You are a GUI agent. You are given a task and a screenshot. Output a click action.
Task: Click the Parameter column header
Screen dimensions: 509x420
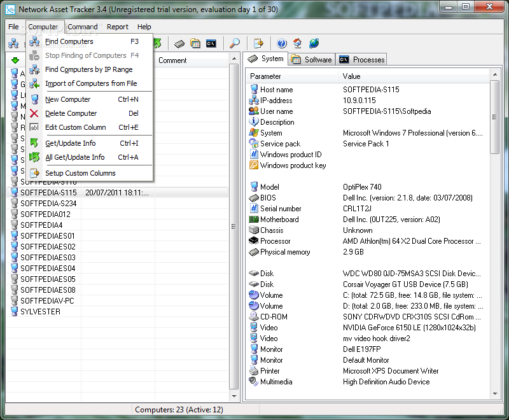click(x=292, y=76)
